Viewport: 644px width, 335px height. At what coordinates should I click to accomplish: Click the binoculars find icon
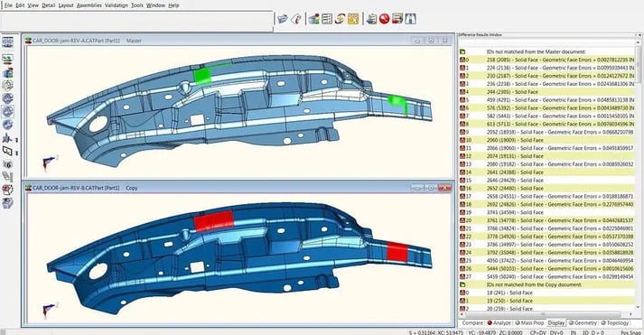(410, 19)
